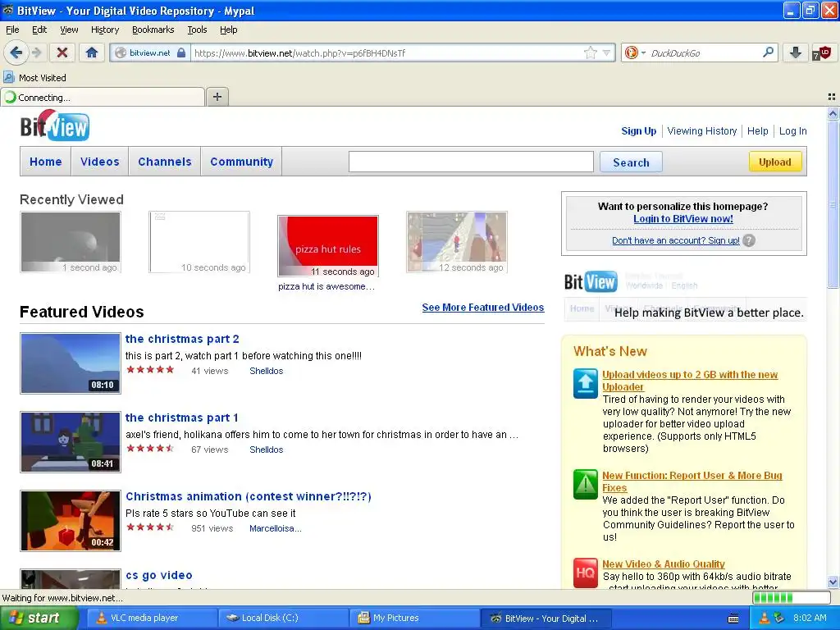
Task: Open the Bookmarks menu
Action: click(x=153, y=30)
